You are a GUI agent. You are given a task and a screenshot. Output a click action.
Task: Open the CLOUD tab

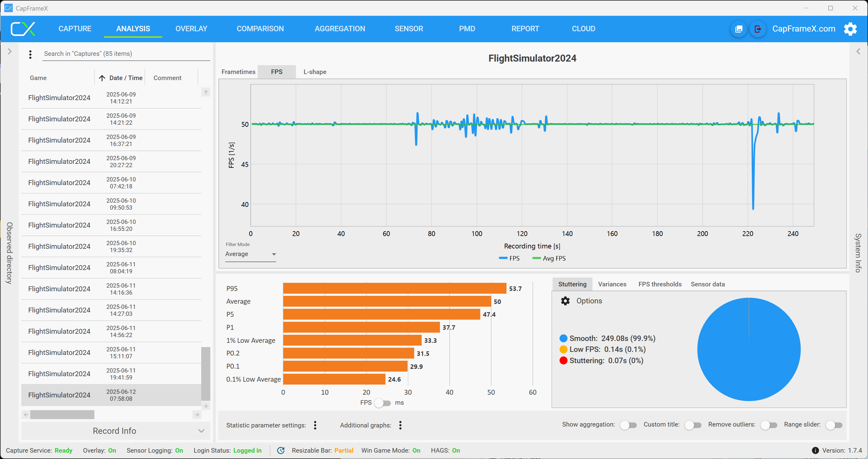click(x=584, y=29)
